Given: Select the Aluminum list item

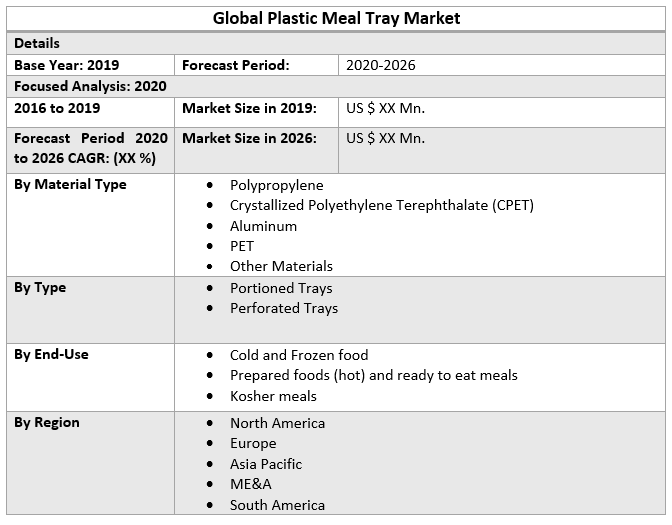Looking at the screenshot, I should click(x=263, y=226).
